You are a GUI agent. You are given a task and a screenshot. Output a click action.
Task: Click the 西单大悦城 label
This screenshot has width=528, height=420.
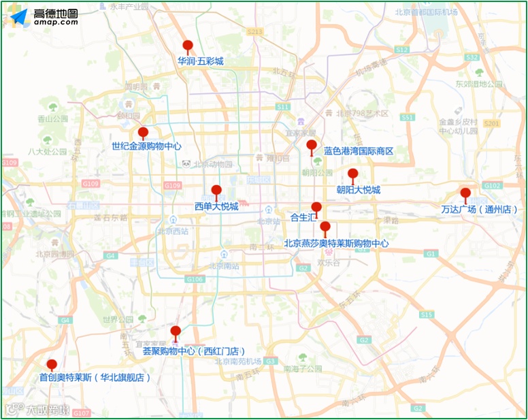[216, 206]
